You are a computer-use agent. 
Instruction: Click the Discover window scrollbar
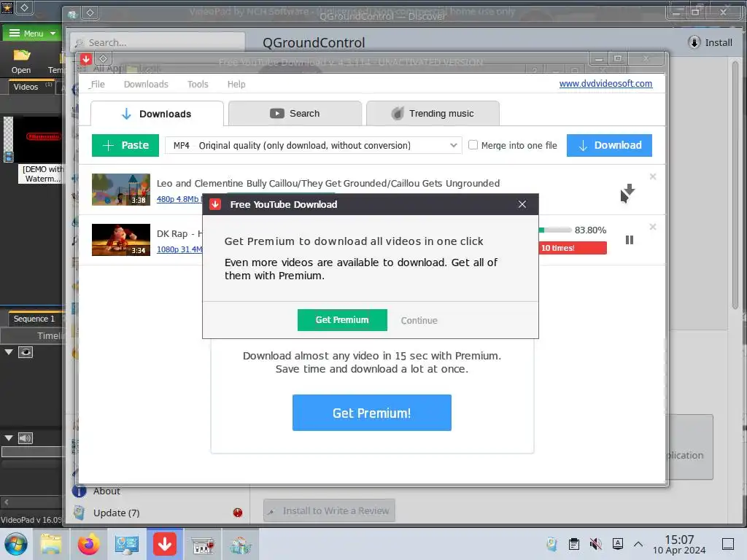pos(735,184)
